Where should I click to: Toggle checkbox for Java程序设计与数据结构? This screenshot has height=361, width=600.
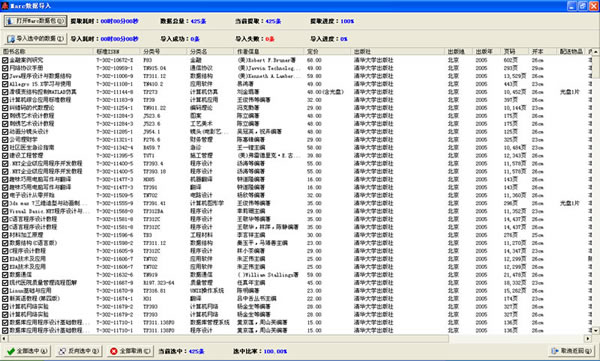[5, 76]
